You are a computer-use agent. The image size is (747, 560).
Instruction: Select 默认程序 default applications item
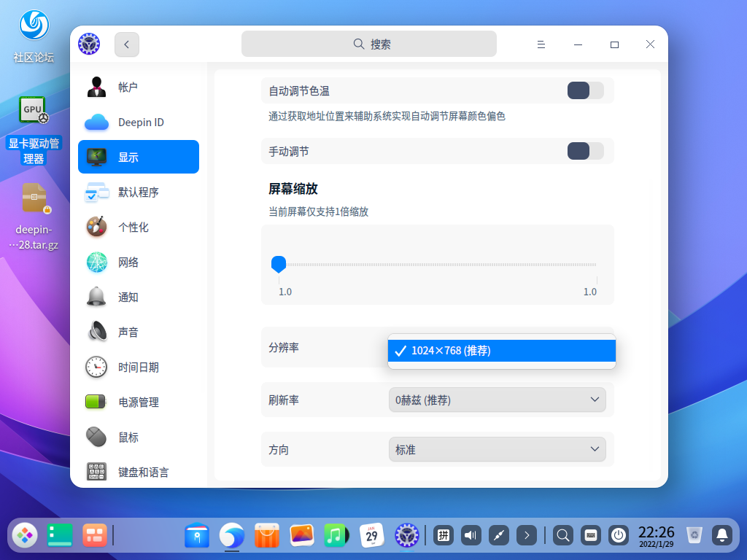pyautogui.click(x=138, y=192)
